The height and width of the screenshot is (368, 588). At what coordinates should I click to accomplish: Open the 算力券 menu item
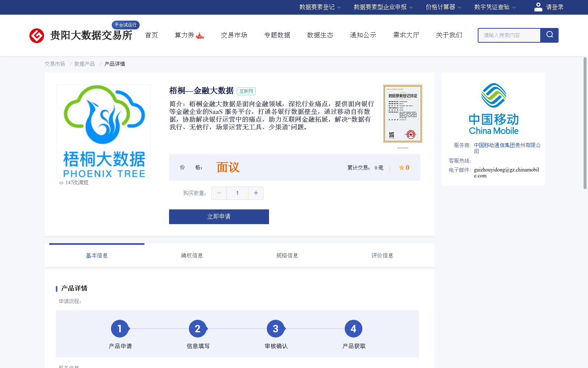click(x=184, y=35)
